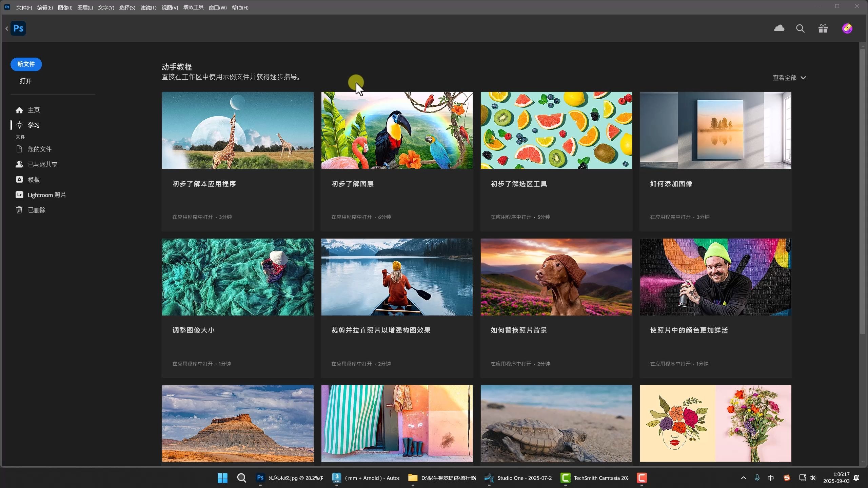This screenshot has width=868, height=488.
Task: Click the desert butte thumbnail
Action: click(238, 423)
